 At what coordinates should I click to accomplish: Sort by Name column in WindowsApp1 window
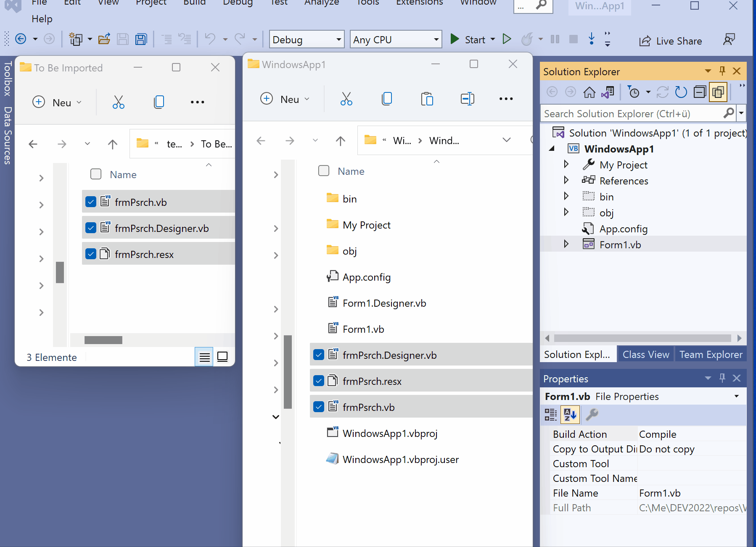(x=351, y=171)
